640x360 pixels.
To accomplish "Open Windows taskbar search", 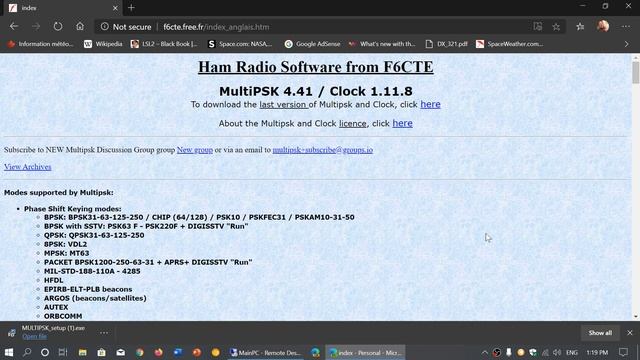I will point(27,352).
